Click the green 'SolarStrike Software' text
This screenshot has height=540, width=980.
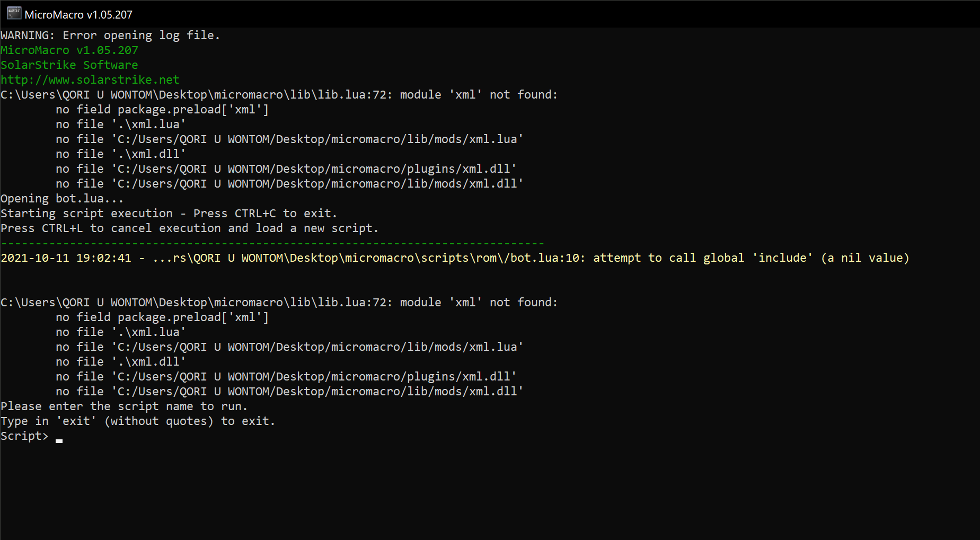(69, 65)
